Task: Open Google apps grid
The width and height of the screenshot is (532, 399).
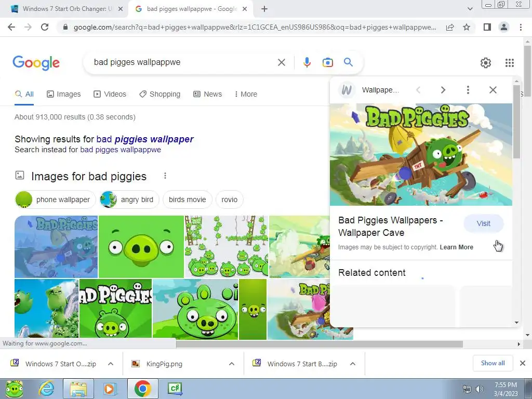Action: coord(509,63)
